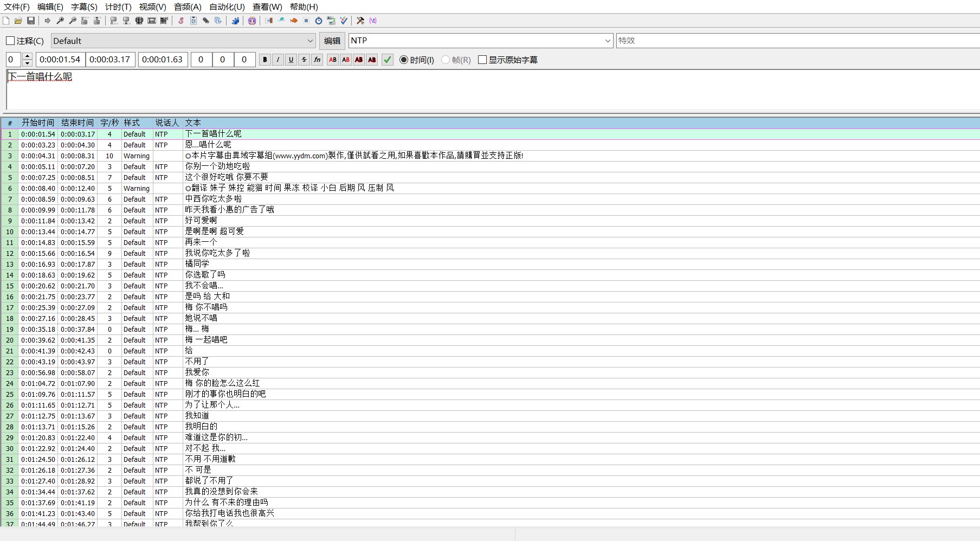The width and height of the screenshot is (980, 541).
Task: Open Options hammer and wrench icon
Action: click(360, 21)
